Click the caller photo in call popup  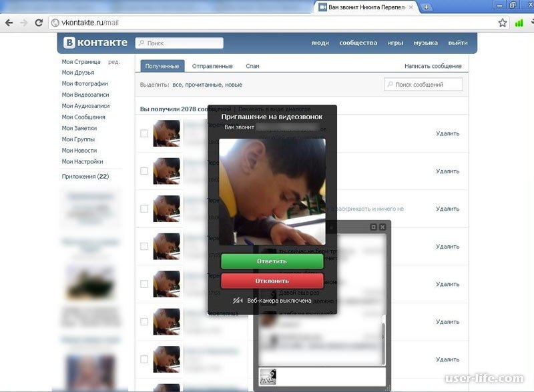(272, 191)
